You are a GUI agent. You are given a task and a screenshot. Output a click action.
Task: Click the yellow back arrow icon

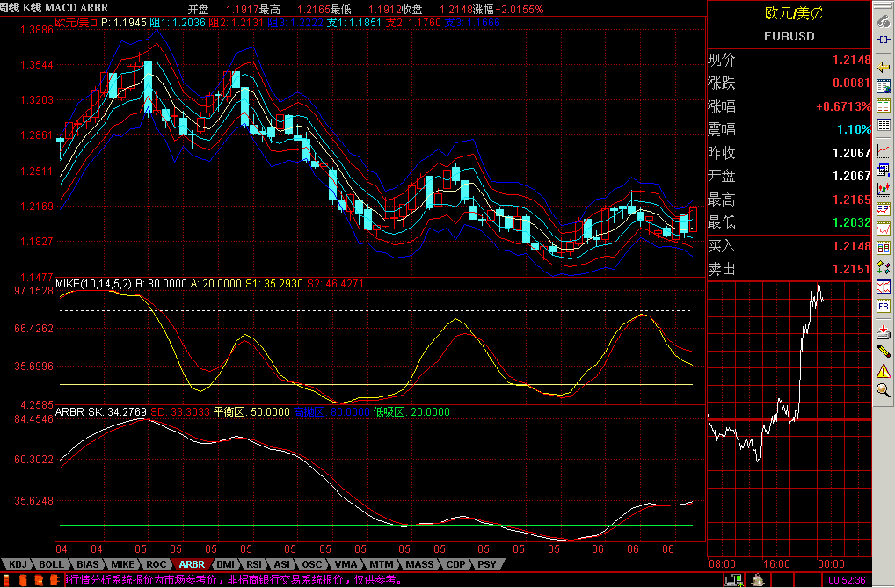[x=884, y=67]
